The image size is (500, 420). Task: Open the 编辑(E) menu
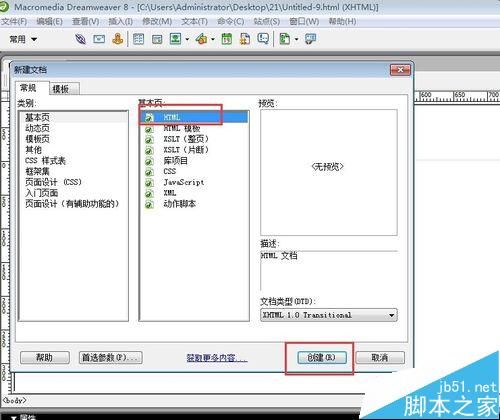click(x=50, y=22)
